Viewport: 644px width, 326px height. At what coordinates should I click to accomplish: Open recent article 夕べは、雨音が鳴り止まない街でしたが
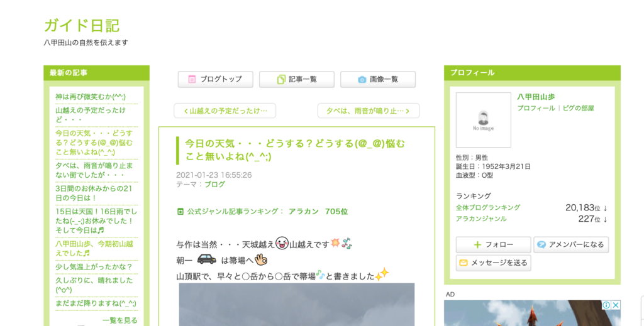[x=94, y=170]
